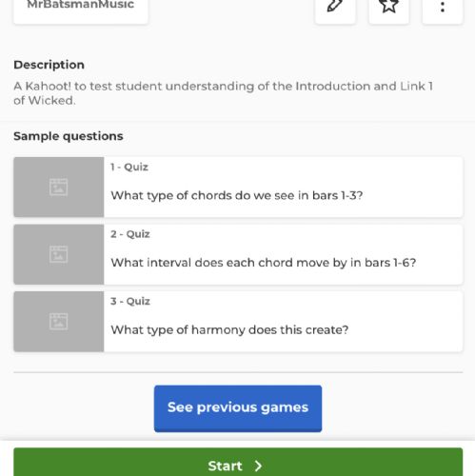Select the gray thumbnail of question 2

point(59,254)
